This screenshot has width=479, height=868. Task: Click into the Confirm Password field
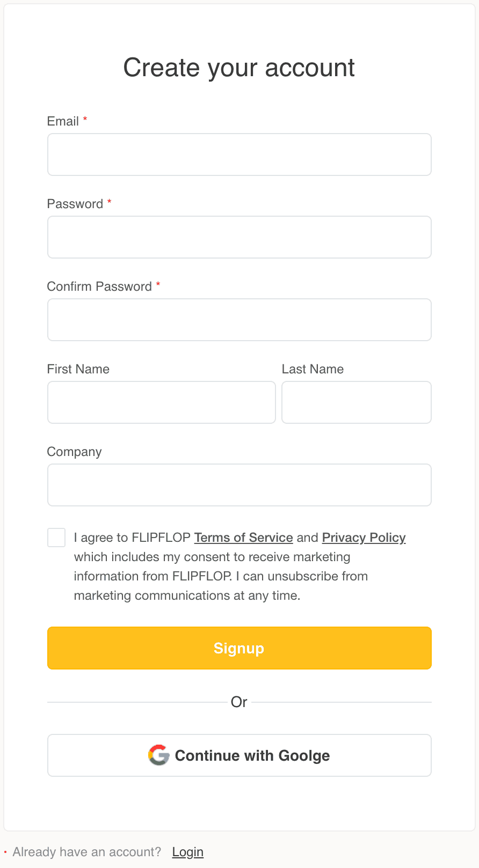tap(240, 320)
